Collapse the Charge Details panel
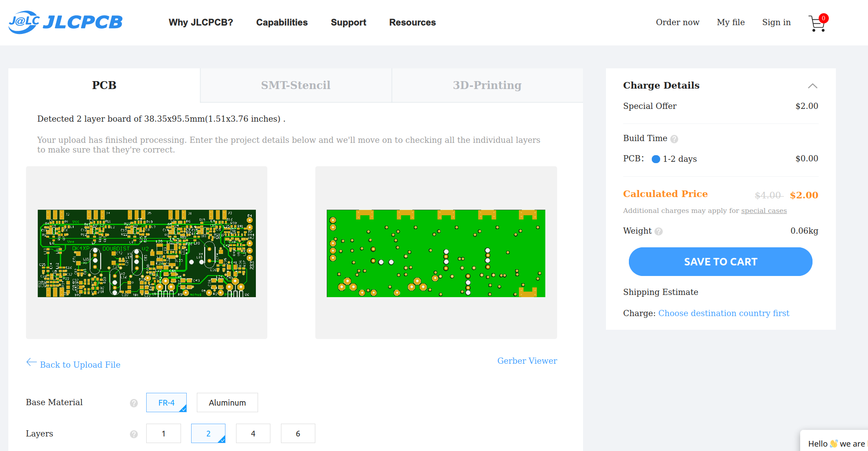 813,86
